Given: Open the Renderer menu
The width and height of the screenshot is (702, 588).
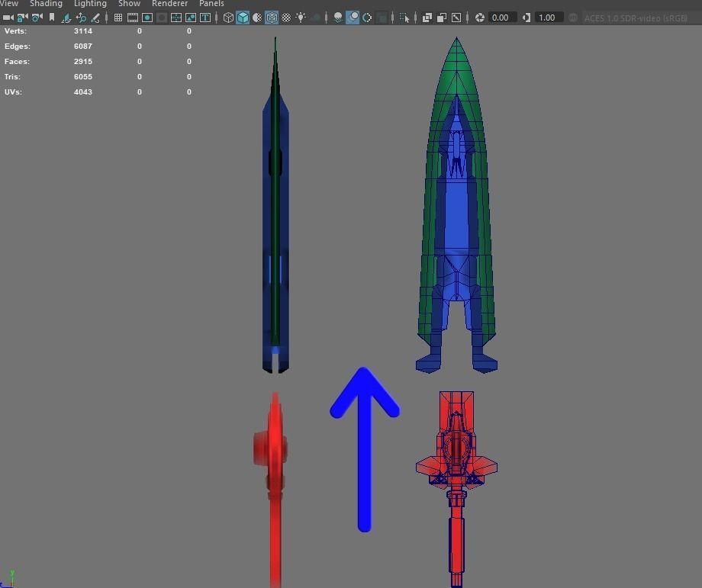Looking at the screenshot, I should click(169, 4).
